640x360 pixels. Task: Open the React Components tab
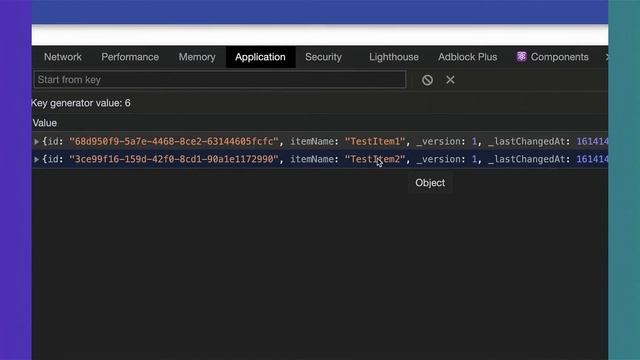[x=553, y=57]
